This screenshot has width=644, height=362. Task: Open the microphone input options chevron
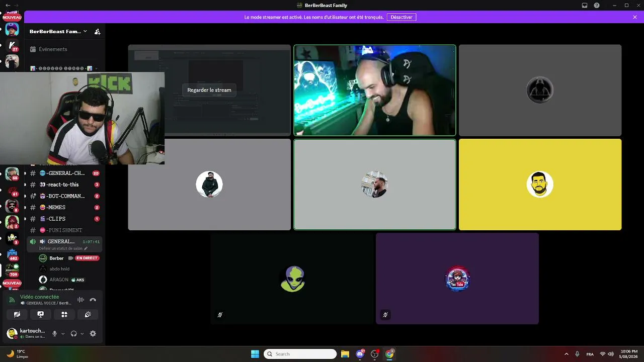tap(63, 333)
